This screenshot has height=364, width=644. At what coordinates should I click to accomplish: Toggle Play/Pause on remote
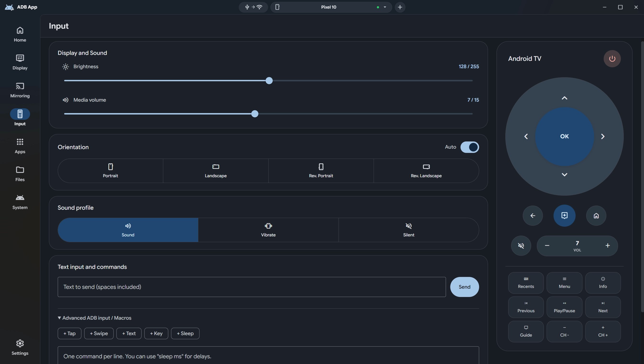[x=564, y=307]
